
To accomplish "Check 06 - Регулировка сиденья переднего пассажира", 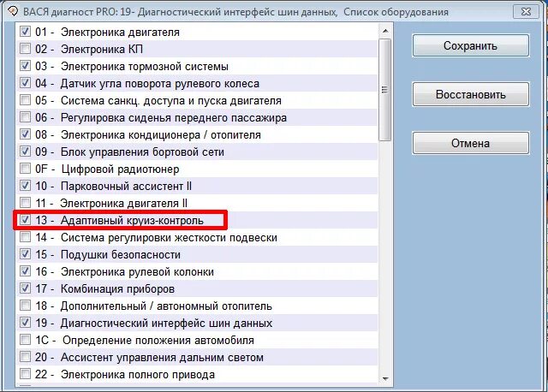I will tap(25, 116).
